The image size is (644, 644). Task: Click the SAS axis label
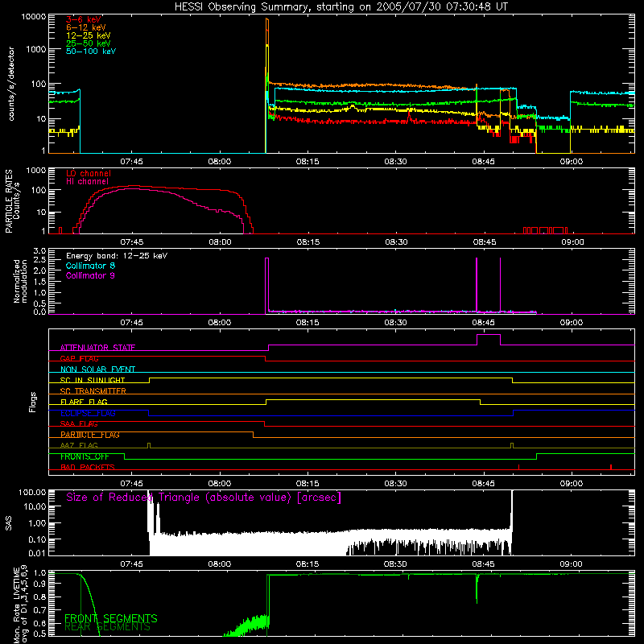click(x=8, y=522)
